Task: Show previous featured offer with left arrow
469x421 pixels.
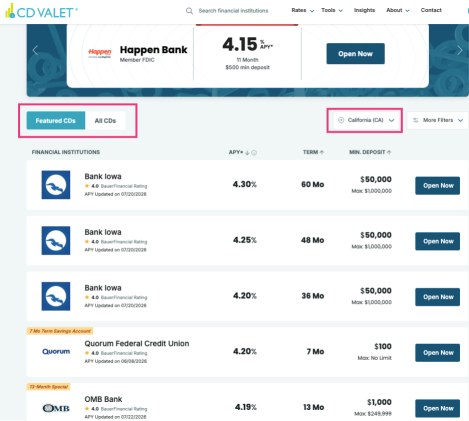Action: [35, 50]
